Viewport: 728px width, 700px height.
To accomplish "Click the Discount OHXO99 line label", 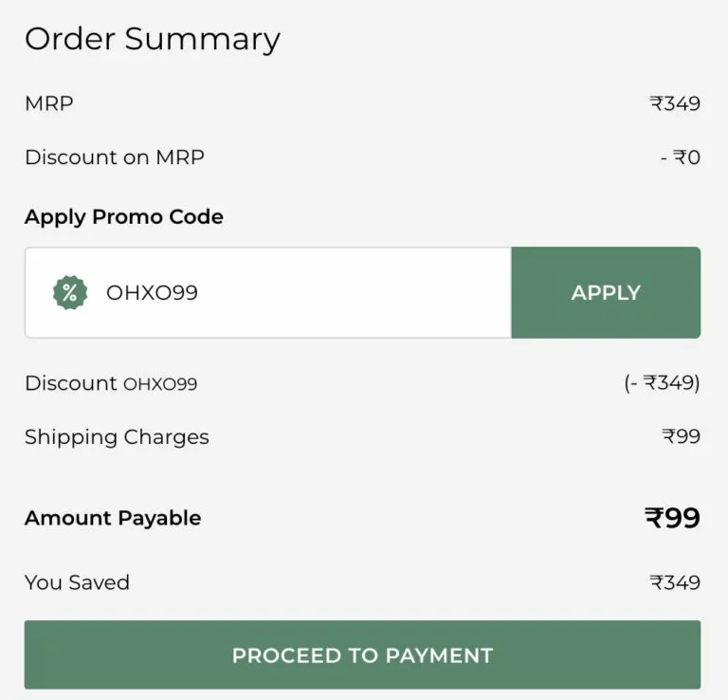I will pyautogui.click(x=111, y=384).
